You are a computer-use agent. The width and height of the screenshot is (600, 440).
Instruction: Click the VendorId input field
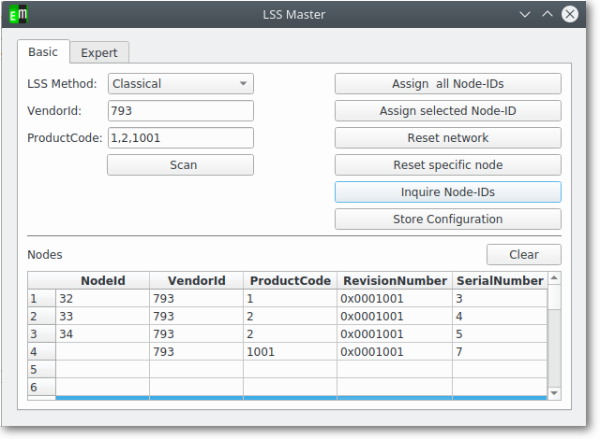click(x=181, y=111)
